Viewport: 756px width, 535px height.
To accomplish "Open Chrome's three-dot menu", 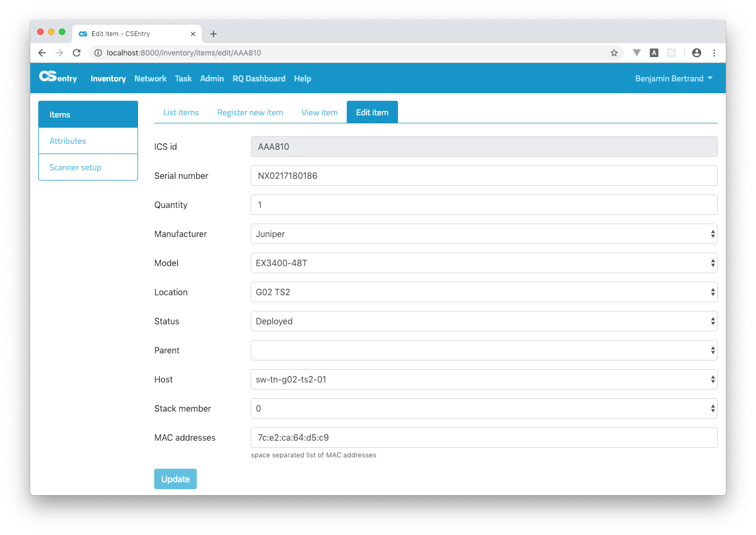I will tap(714, 53).
